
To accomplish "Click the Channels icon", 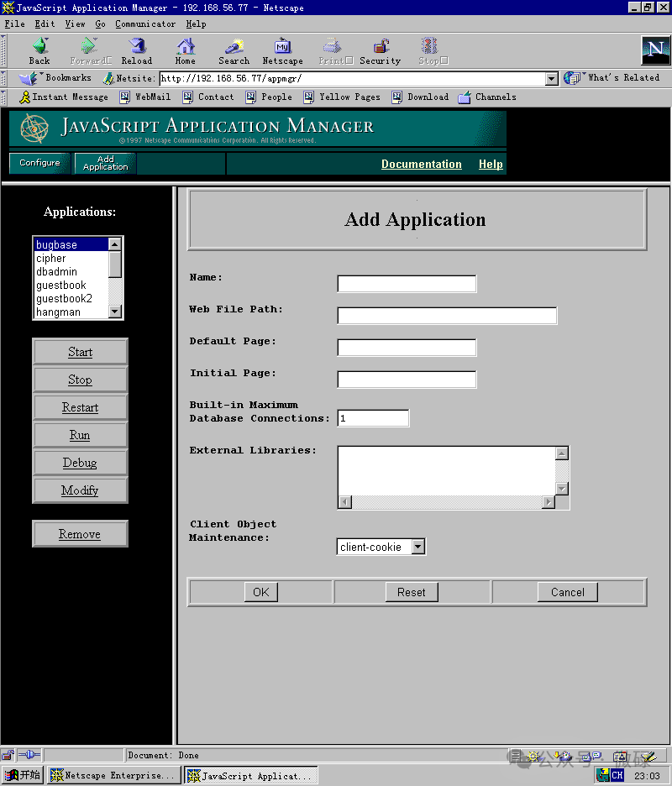I will 487,97.
